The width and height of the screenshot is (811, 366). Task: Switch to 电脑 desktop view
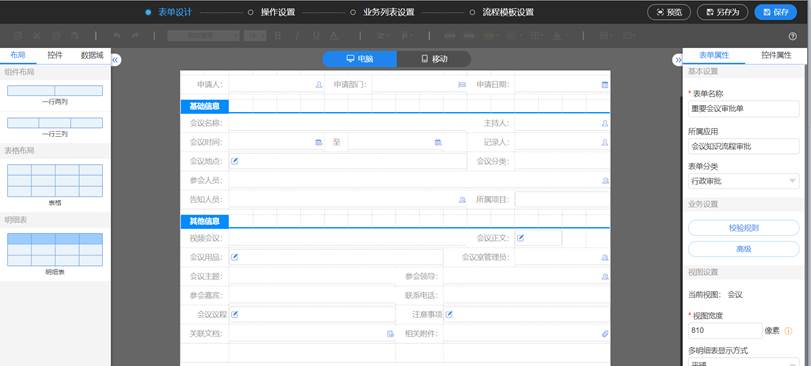(360, 59)
